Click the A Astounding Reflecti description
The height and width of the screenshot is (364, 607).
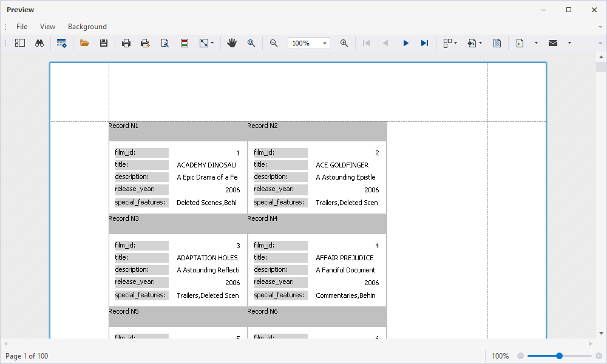click(x=208, y=270)
